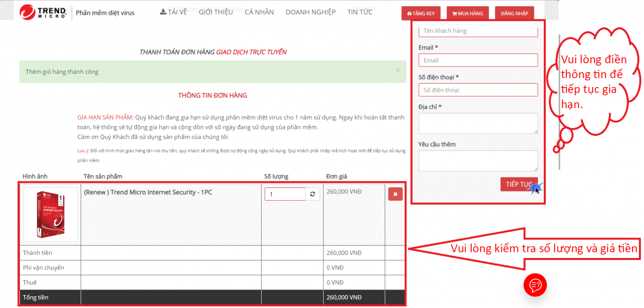Open the TẢI VỀ menu
644x308 pixels.
(x=173, y=12)
